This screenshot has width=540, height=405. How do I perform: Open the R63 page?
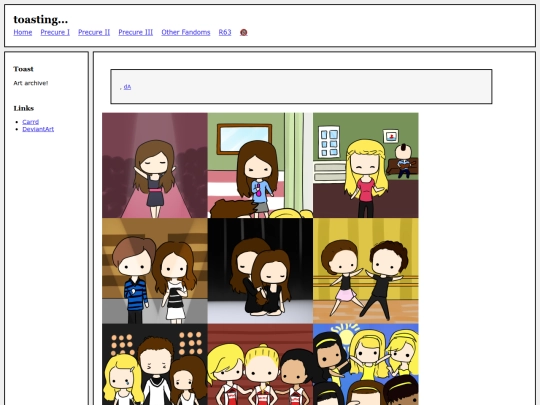pyautogui.click(x=225, y=32)
